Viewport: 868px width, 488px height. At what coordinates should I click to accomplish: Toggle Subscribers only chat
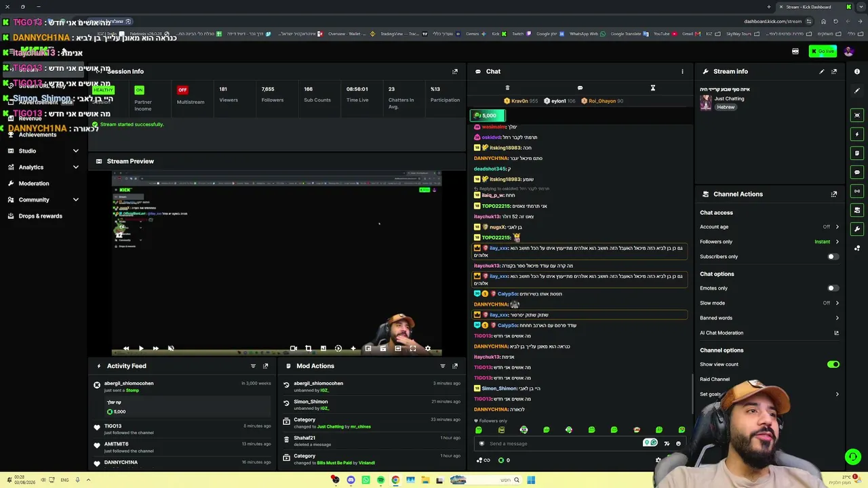click(833, 257)
